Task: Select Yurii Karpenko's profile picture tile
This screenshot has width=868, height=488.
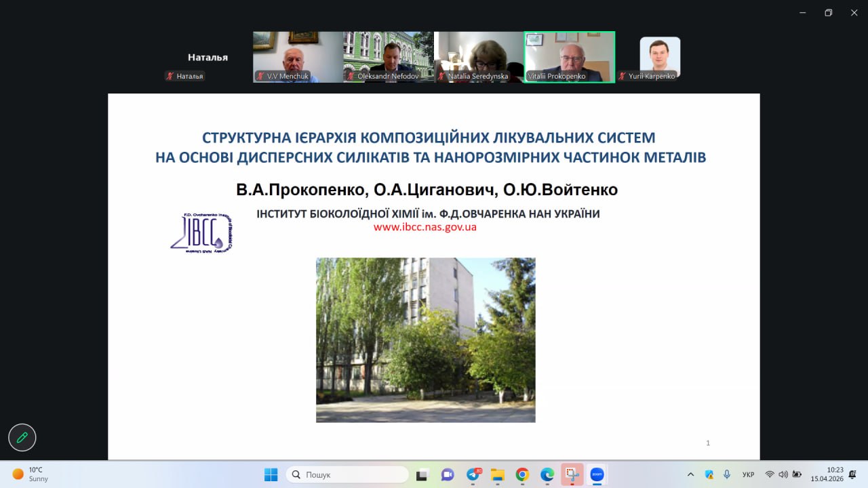Action: click(x=660, y=57)
